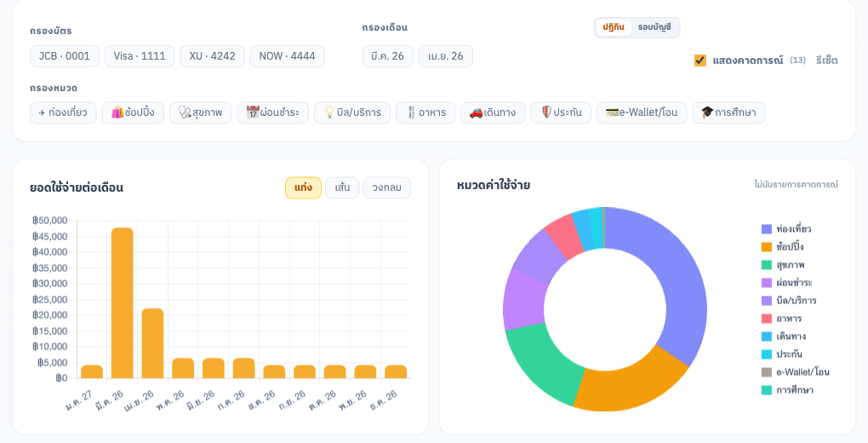Image resolution: width=868 pixels, height=443 pixels.
Task: Toggle สุขภาพ green legend swatch
Action: (x=767, y=265)
